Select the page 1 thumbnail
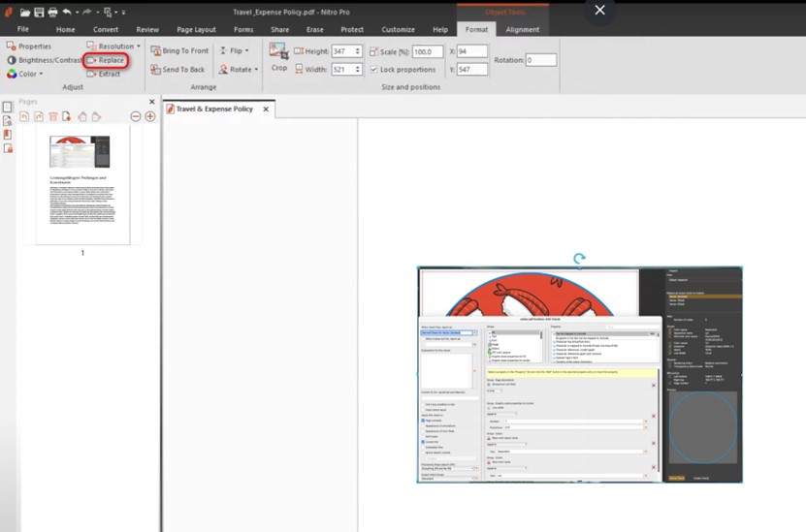806x532 pixels. (82, 184)
